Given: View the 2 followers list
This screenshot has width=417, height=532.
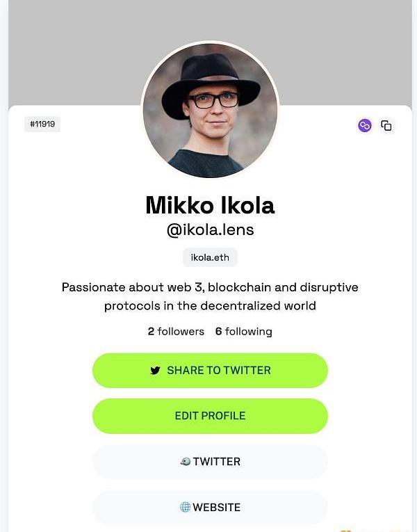Looking at the screenshot, I should coord(176,331).
